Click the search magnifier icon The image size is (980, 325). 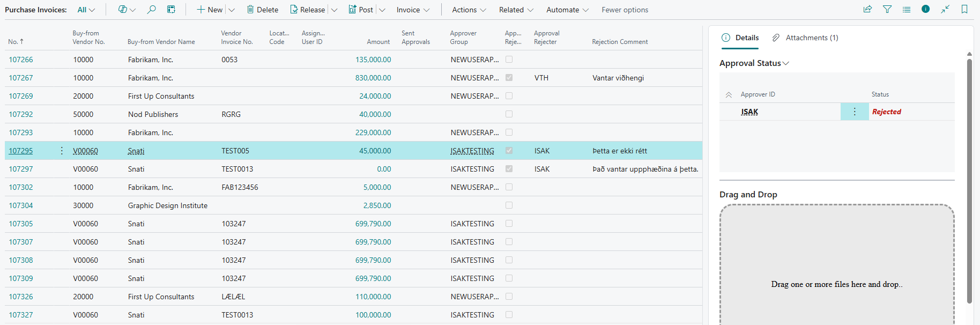coord(152,10)
